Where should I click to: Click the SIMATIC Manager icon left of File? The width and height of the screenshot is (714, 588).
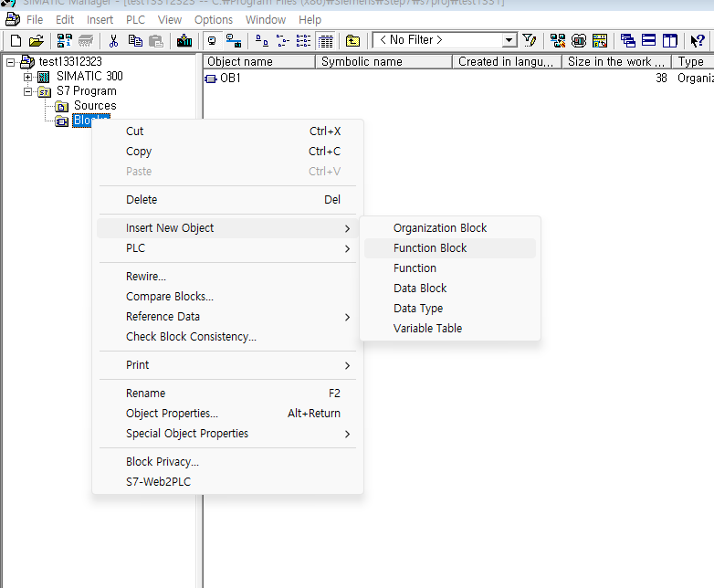point(12,19)
